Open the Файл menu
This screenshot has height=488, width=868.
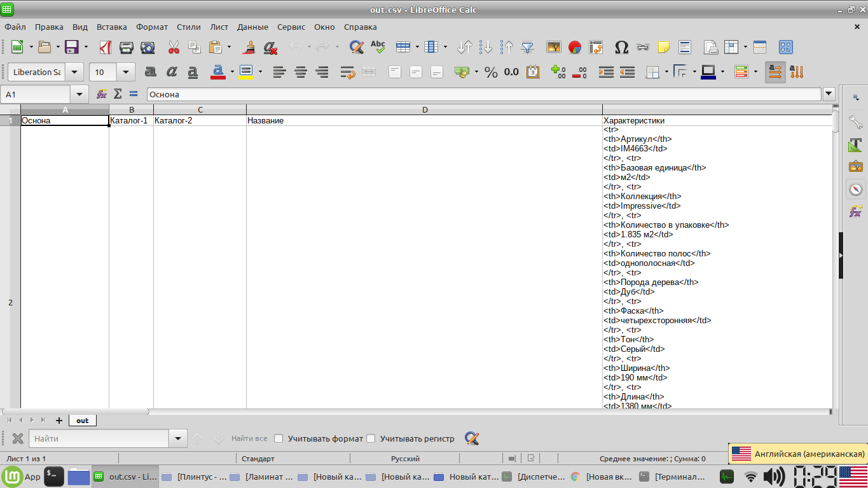pyautogui.click(x=15, y=27)
